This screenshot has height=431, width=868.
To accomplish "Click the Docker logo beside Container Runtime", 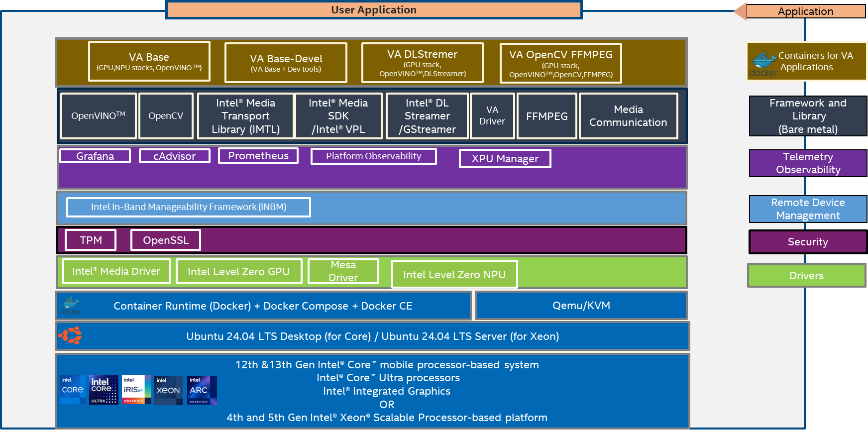I will pyautogui.click(x=70, y=306).
